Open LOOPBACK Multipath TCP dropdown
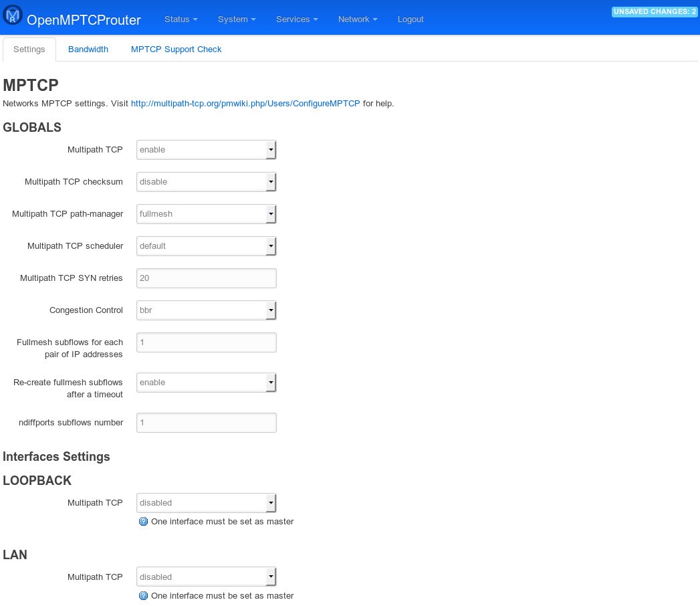 [206, 503]
